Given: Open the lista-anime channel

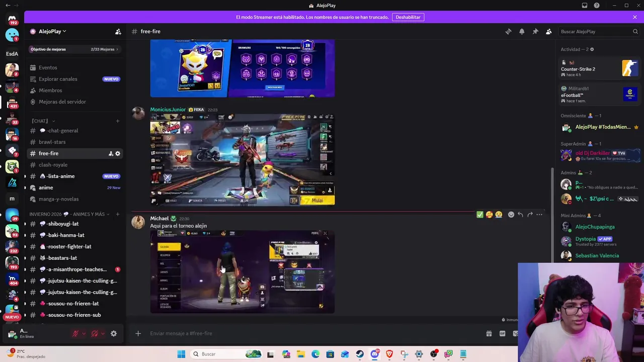Looking at the screenshot, I should pyautogui.click(x=74, y=176).
